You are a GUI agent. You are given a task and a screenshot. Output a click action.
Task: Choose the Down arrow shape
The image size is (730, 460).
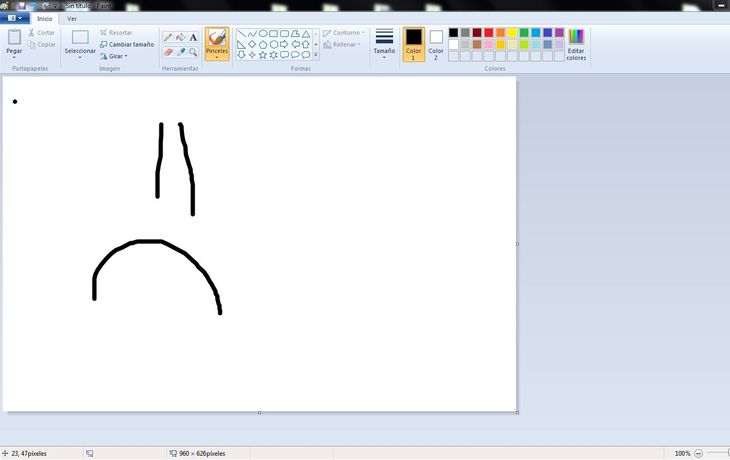click(241, 55)
